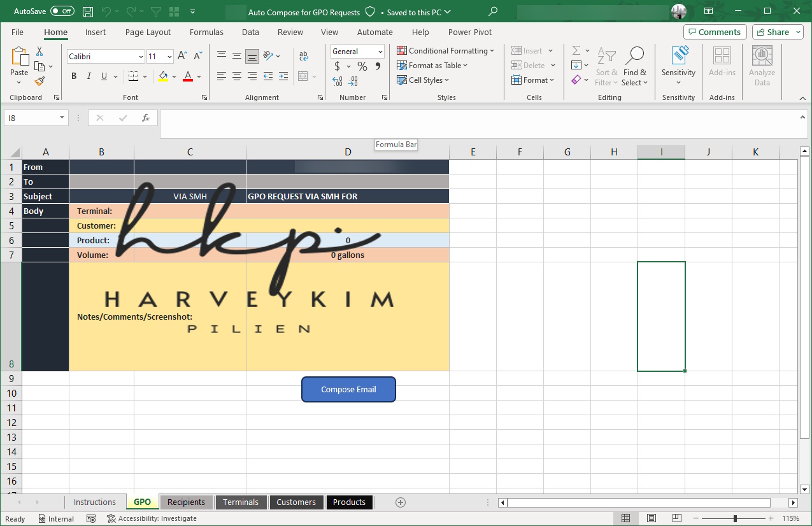
Task: Click the Save icon in title bar
Action: pos(88,11)
